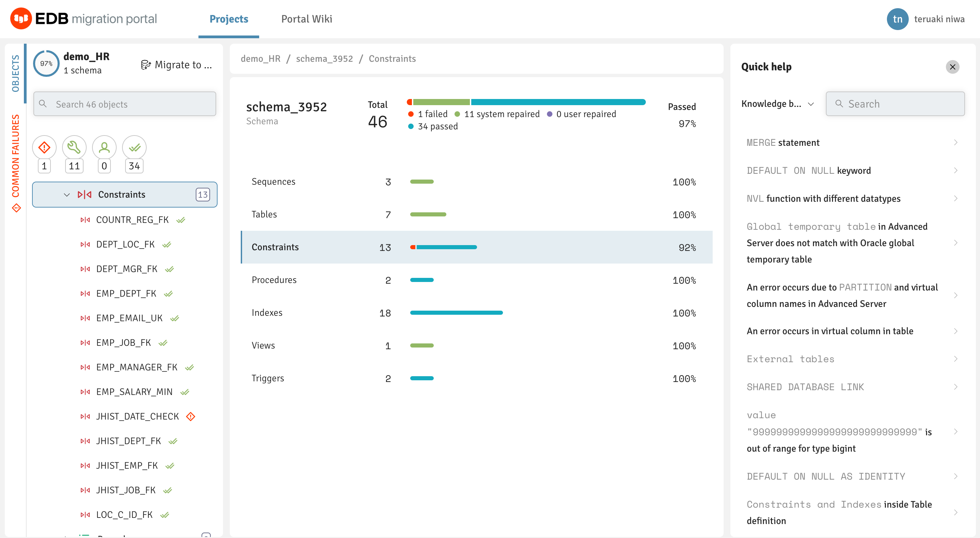Click the EDB logo icon
This screenshot has height=538, width=980.
tap(21, 19)
